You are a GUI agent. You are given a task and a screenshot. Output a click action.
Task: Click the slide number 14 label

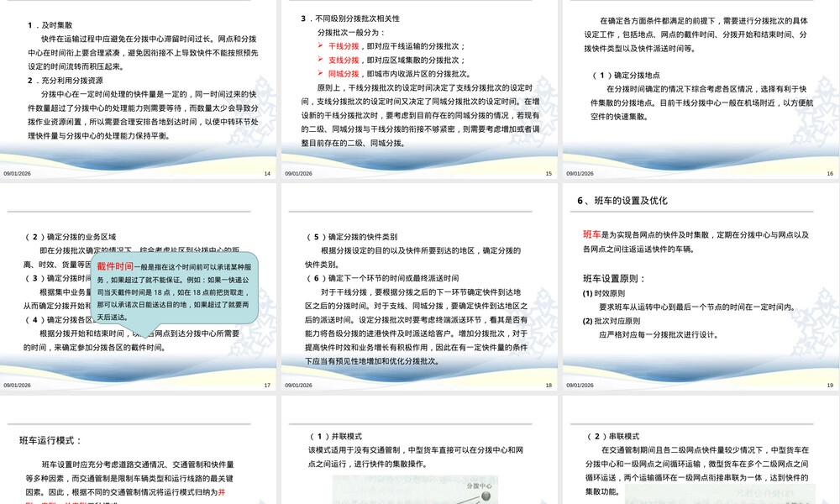click(x=267, y=174)
